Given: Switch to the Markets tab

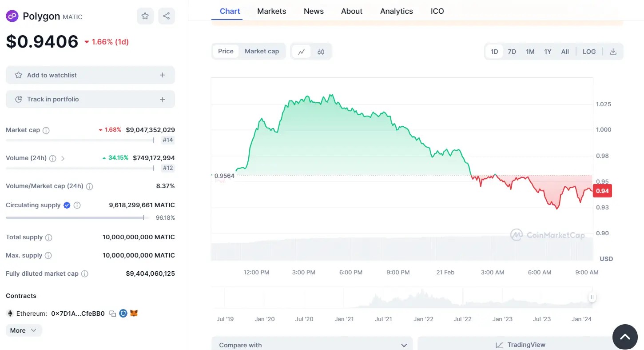Looking at the screenshot, I should coord(271,11).
